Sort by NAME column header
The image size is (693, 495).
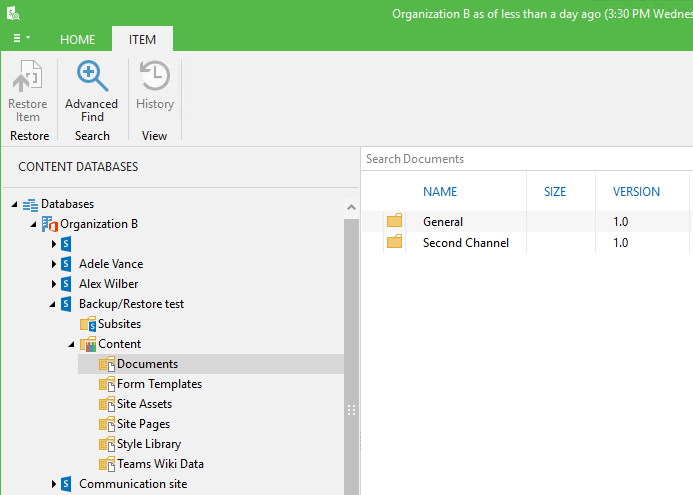(440, 192)
